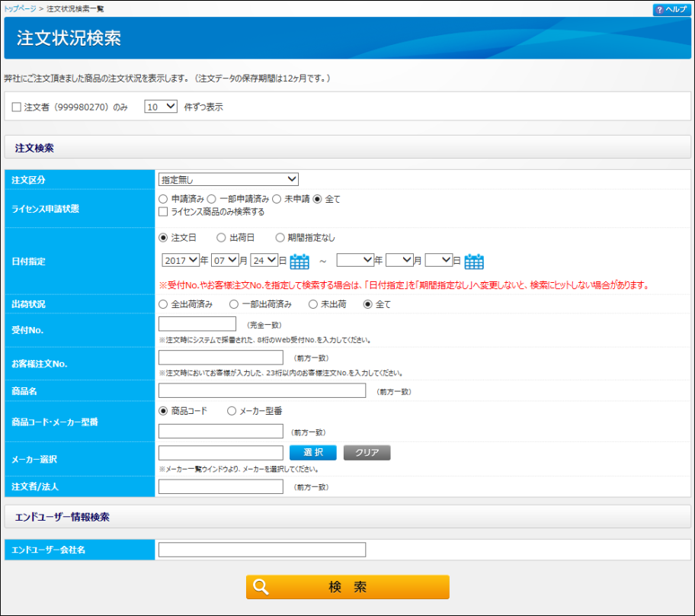Click the orange 検索 search button
The height and width of the screenshot is (616, 695).
347,587
